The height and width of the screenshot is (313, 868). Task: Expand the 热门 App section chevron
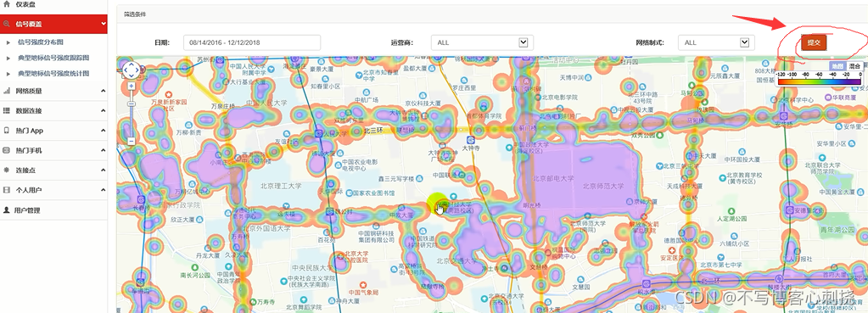pyautogui.click(x=104, y=131)
